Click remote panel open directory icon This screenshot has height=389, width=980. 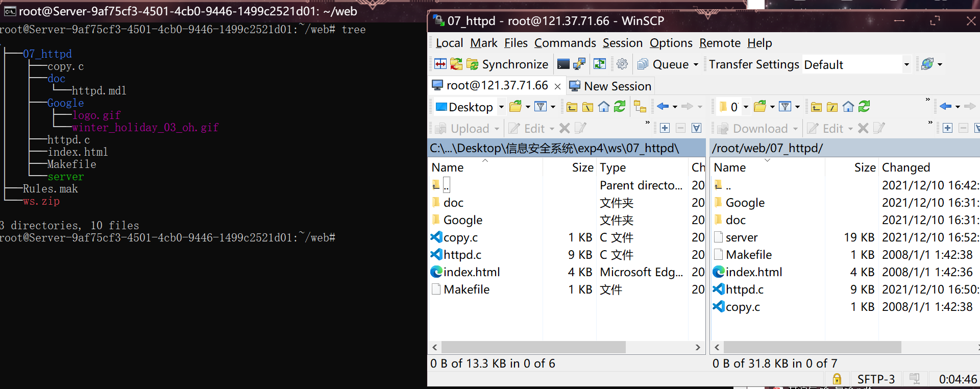coord(760,106)
